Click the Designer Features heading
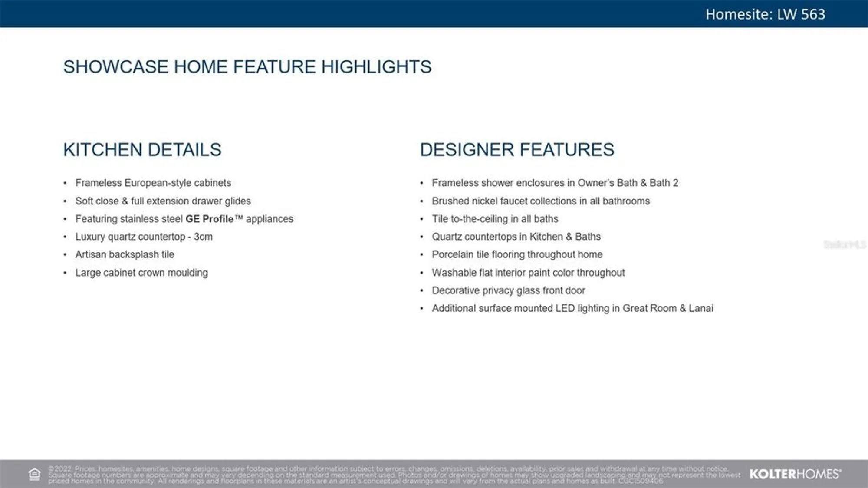The image size is (868, 488). coord(516,150)
